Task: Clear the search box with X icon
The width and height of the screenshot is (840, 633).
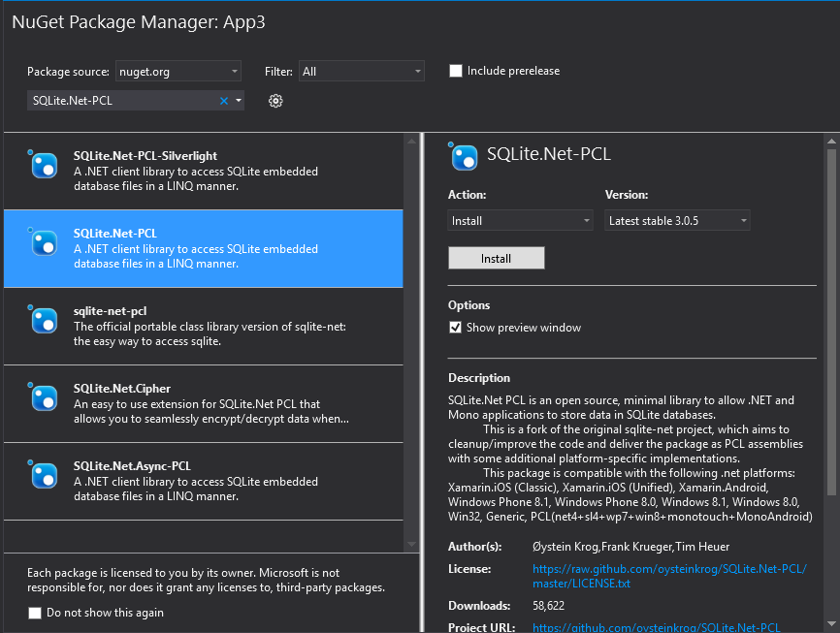Action: coord(224,101)
